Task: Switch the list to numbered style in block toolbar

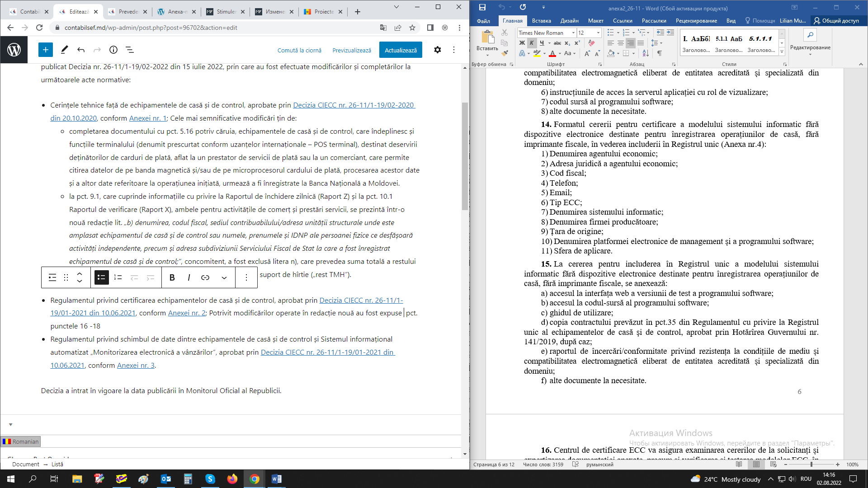Action: [x=118, y=277]
